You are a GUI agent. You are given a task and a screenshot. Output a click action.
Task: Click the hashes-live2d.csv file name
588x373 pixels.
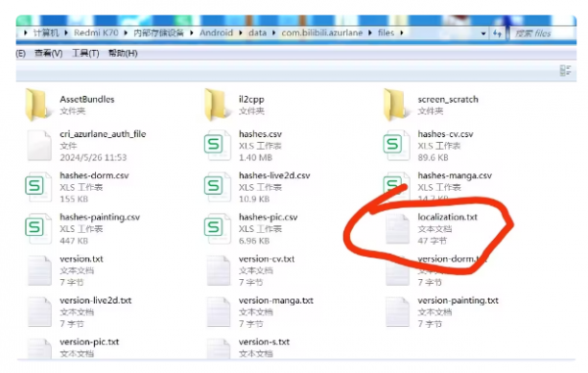tap(274, 175)
